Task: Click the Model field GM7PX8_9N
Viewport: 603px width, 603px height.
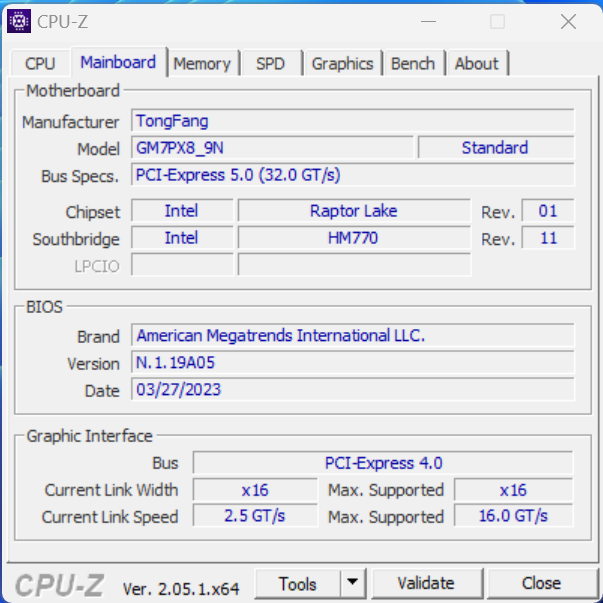Action: [272, 148]
